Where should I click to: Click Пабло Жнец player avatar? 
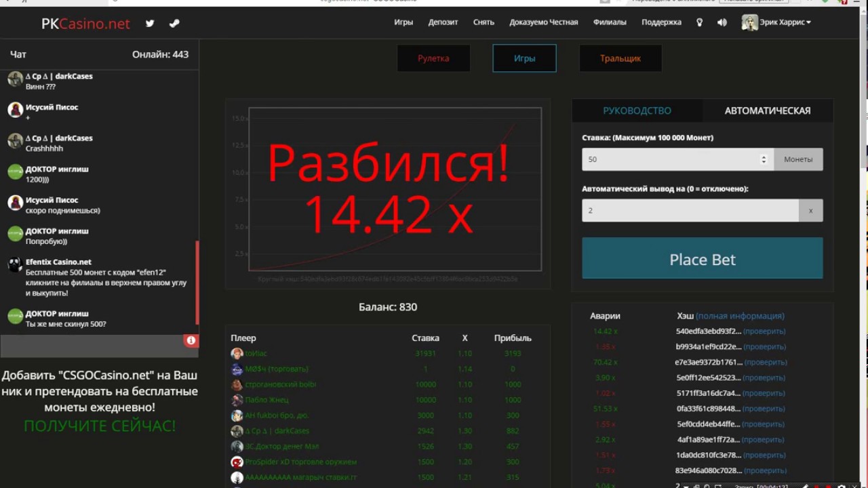pyautogui.click(x=237, y=401)
